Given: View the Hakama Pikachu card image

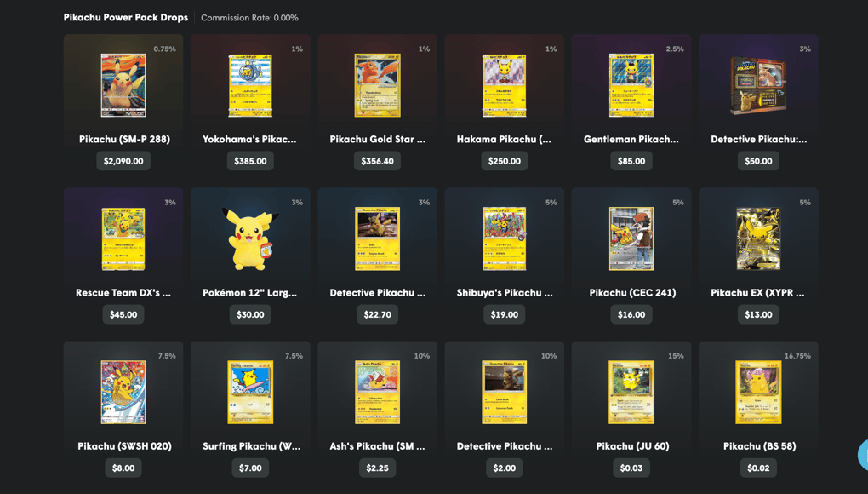Looking at the screenshot, I should [x=505, y=85].
